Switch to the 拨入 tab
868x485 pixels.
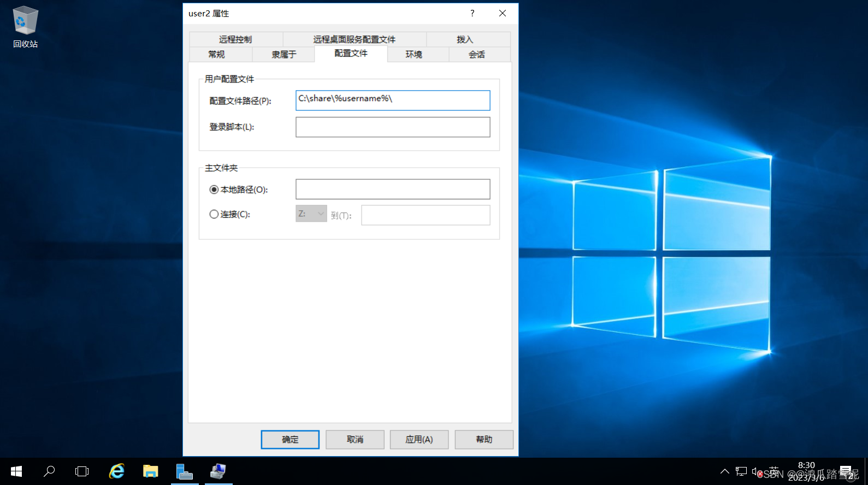coord(465,39)
